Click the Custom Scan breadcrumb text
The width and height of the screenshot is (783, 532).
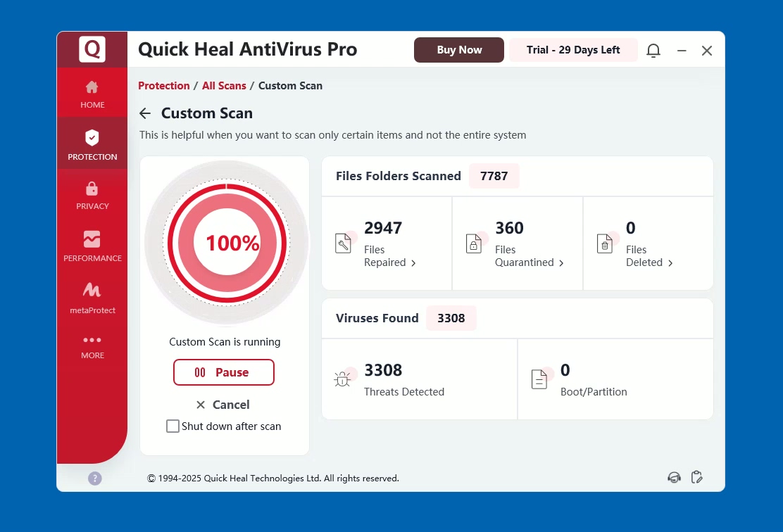(x=290, y=86)
